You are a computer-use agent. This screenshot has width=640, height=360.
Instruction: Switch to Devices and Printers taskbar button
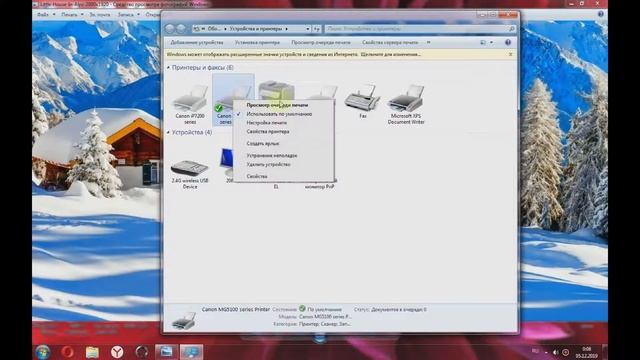point(191,351)
